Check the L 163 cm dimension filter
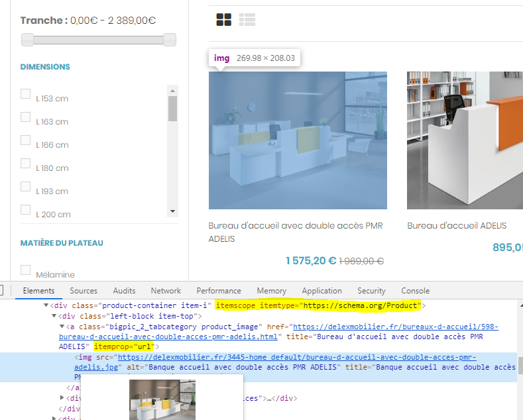 coord(26,117)
